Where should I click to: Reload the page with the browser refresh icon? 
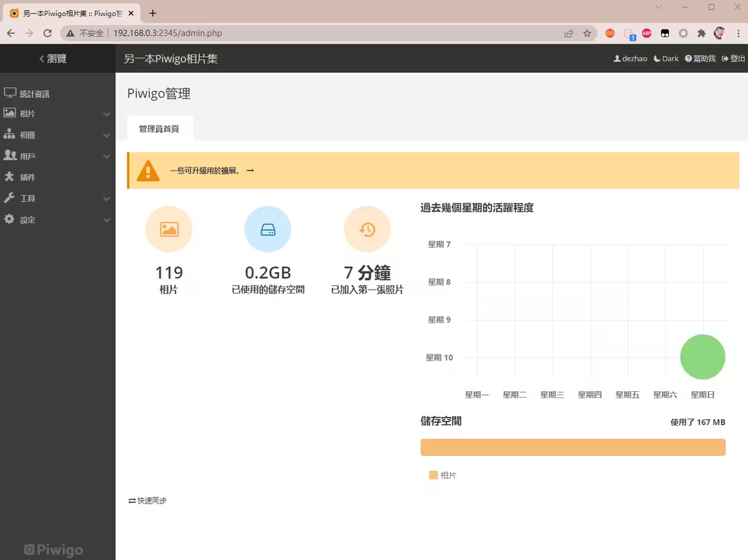(x=48, y=33)
